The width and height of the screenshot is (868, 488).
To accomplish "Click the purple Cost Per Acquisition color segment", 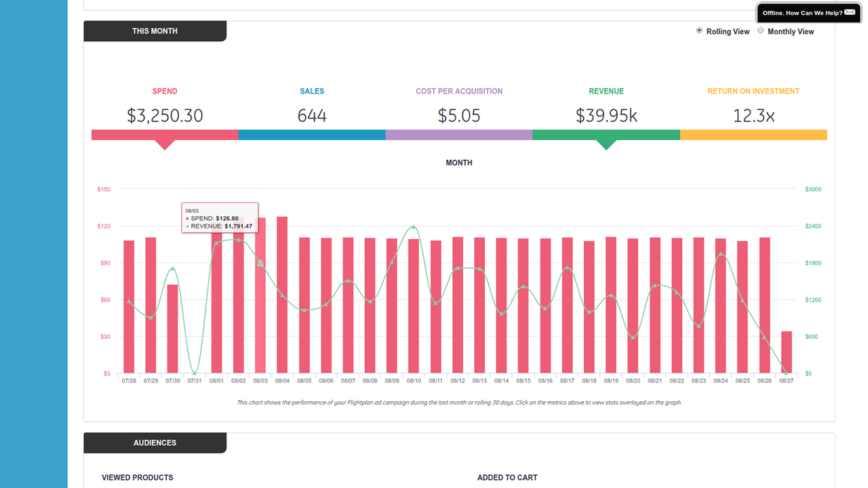I will [459, 134].
